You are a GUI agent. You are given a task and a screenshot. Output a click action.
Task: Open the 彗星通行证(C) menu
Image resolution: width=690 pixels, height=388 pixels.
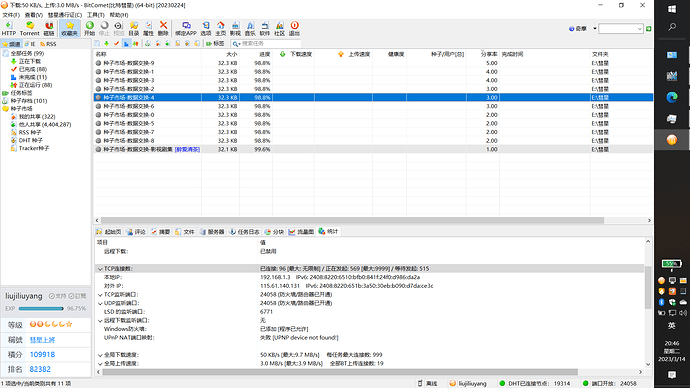pos(65,15)
